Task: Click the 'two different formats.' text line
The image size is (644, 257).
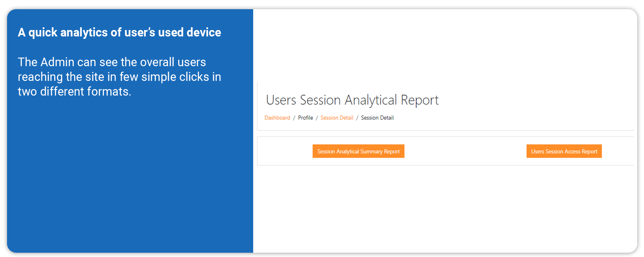Action: (74, 92)
